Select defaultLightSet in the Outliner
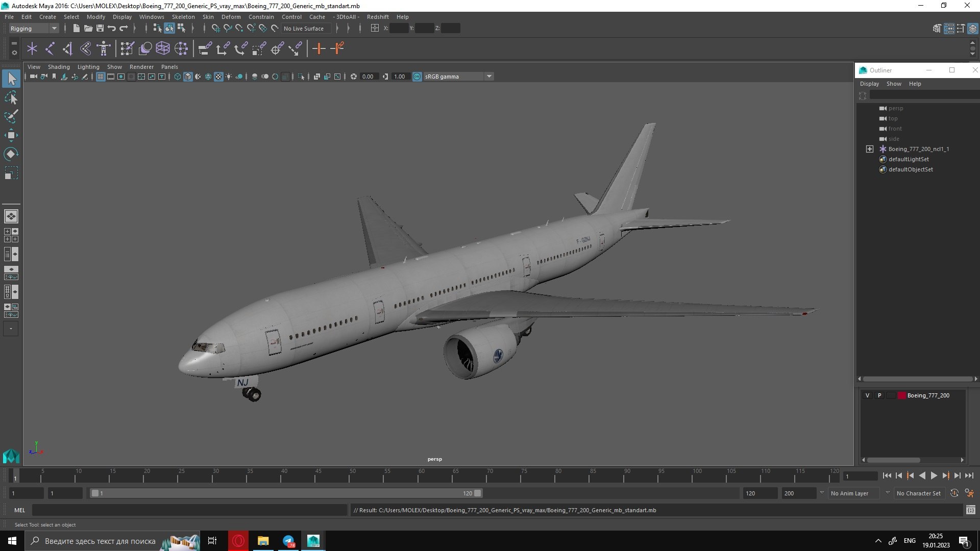Viewport: 980px width, 551px height. click(909, 159)
